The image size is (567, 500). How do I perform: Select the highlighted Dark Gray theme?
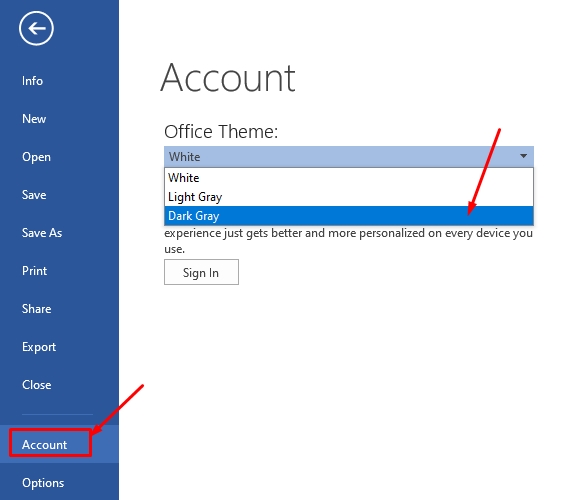click(349, 216)
